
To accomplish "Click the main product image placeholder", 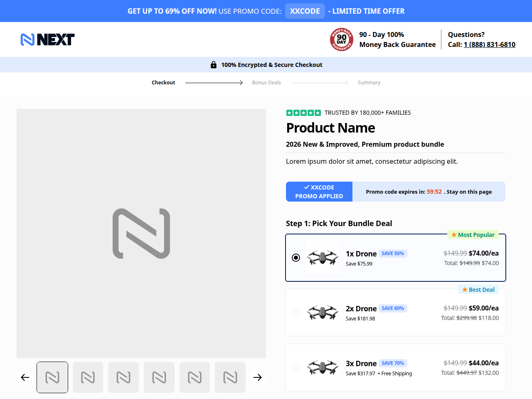I will [141, 234].
